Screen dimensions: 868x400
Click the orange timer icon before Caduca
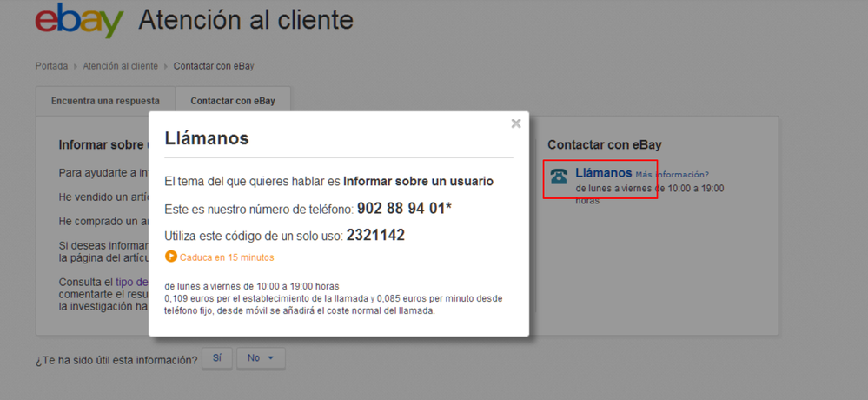(171, 257)
